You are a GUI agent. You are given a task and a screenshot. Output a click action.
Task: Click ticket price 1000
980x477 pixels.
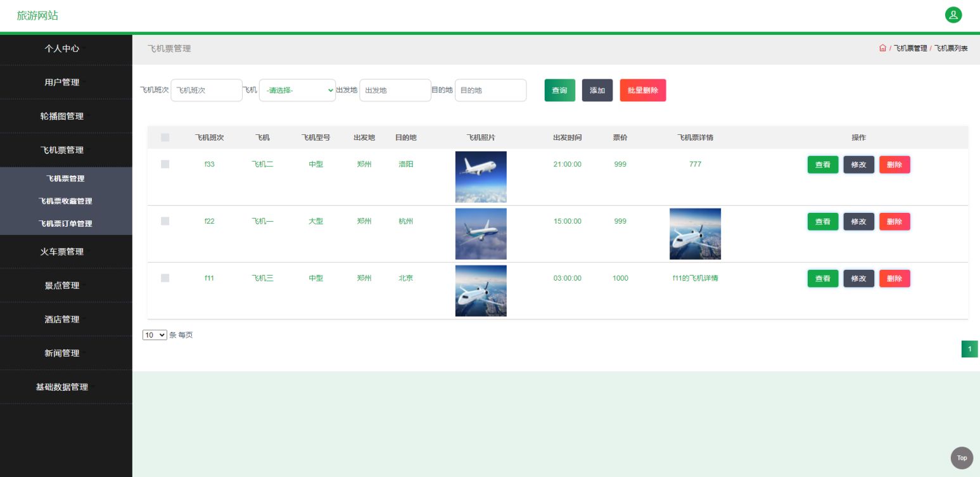pos(620,278)
